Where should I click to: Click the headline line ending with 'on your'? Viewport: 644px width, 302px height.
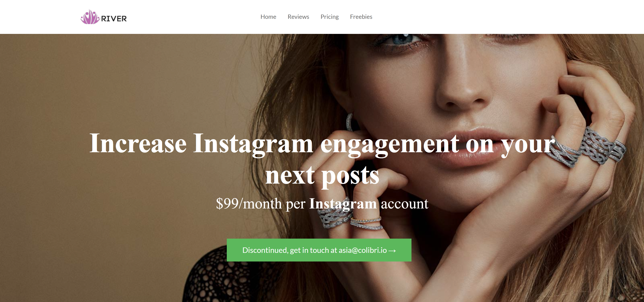point(322,144)
